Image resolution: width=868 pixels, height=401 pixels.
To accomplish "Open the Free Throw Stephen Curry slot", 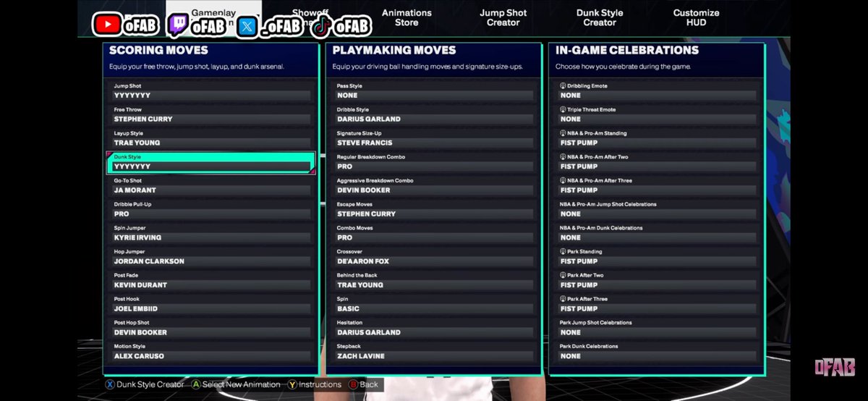I will pyautogui.click(x=211, y=115).
